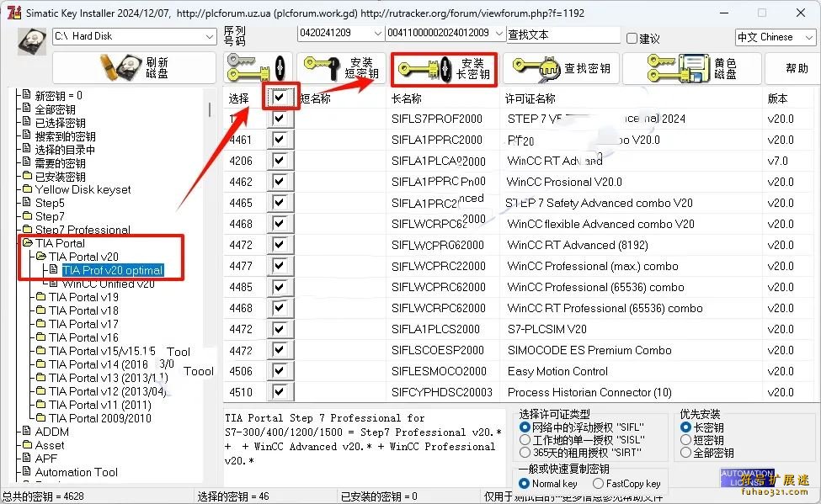821x504 pixels.
Task: Select the Normal key radio
Action: tap(524, 484)
